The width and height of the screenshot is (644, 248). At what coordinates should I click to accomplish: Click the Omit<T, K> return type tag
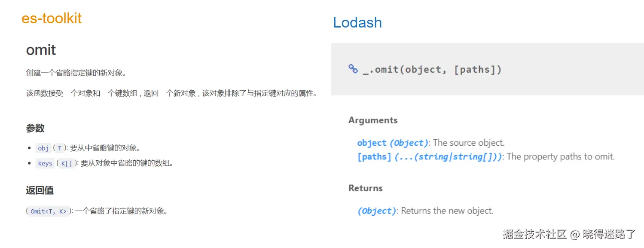coord(49,211)
